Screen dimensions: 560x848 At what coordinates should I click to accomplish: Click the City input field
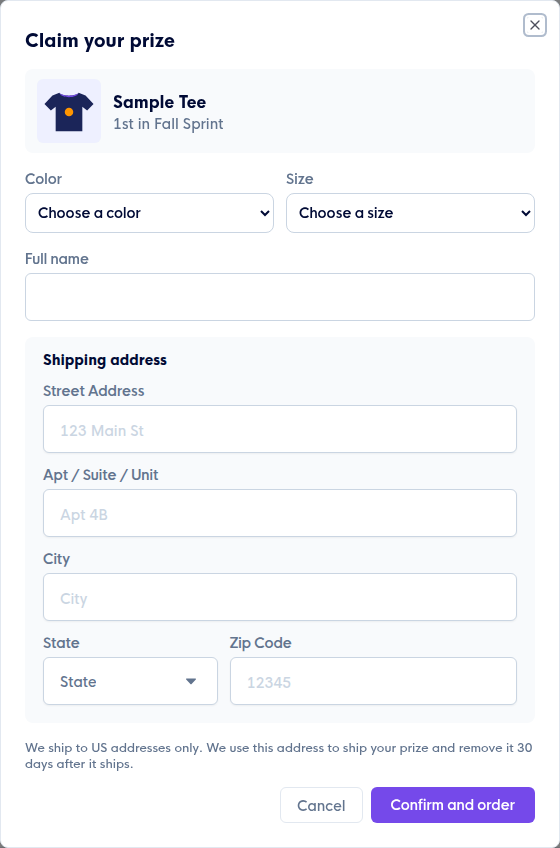280,597
